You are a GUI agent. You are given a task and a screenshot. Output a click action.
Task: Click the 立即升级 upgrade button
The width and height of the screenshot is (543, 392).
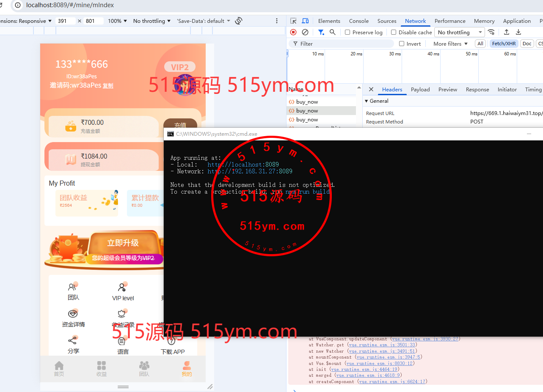point(123,243)
